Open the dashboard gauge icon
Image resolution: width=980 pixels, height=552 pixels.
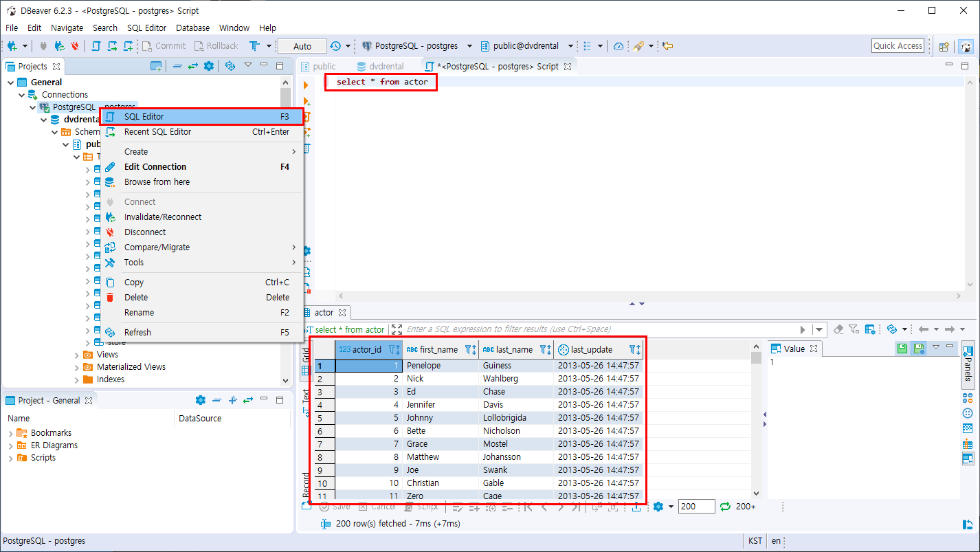(619, 46)
